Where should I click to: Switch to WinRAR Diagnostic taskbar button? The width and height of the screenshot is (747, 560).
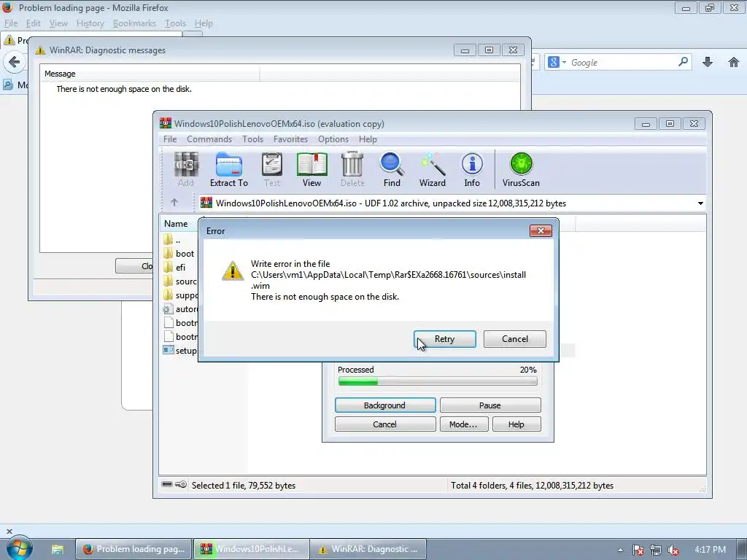pos(368,549)
